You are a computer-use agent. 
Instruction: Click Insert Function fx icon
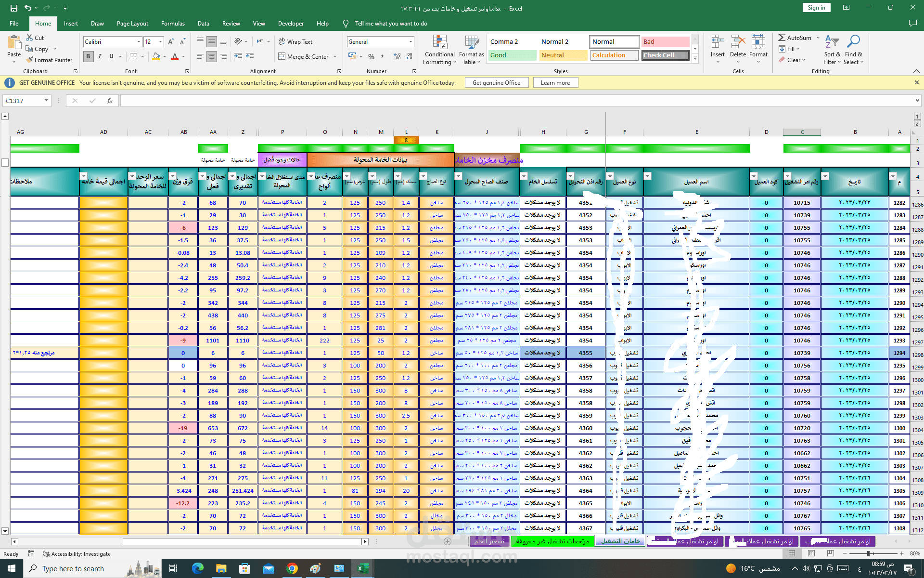click(x=110, y=101)
